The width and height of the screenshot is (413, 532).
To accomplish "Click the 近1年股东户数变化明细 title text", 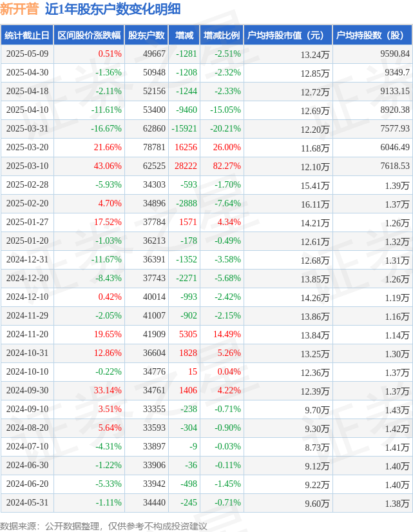I will point(113,9).
